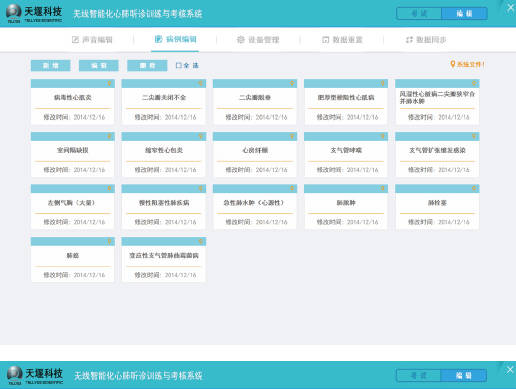Select the 支气管哮喘 case card

coord(346,154)
